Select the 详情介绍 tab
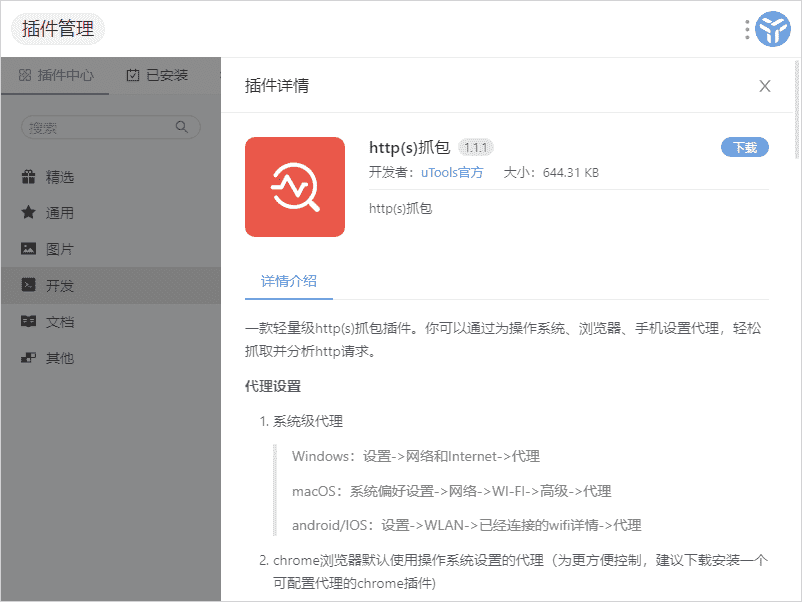The width and height of the screenshot is (802, 602). tap(289, 281)
